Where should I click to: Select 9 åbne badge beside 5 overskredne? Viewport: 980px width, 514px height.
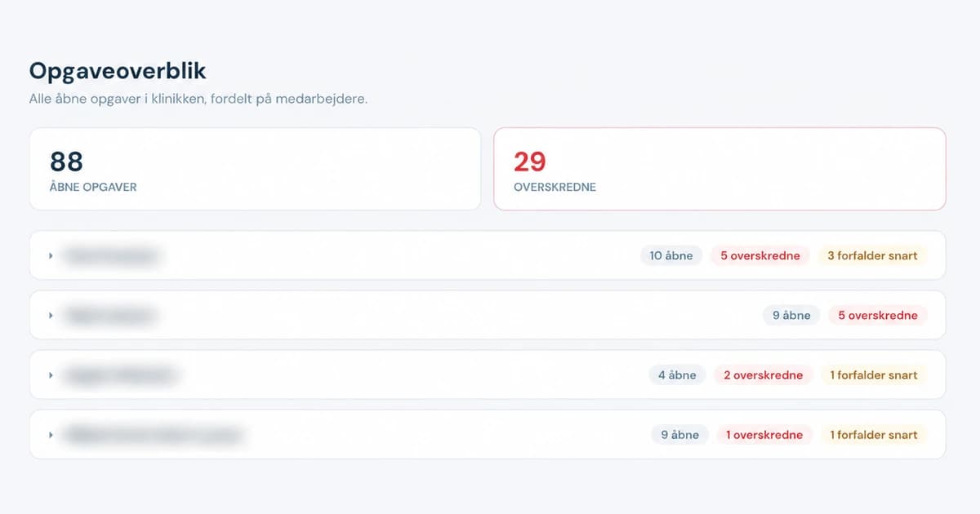click(791, 315)
